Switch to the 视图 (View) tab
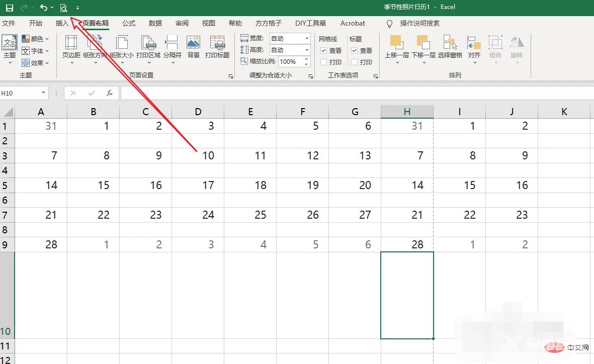 pyautogui.click(x=208, y=23)
